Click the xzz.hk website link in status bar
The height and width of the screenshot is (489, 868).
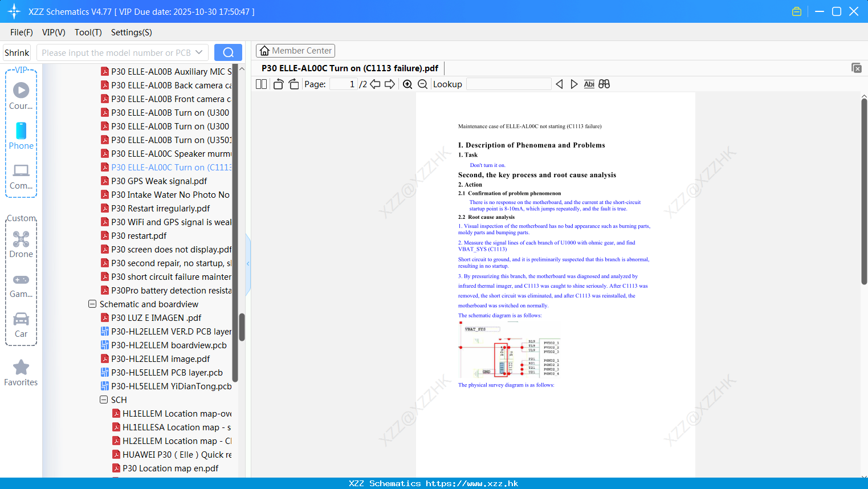pos(472,483)
